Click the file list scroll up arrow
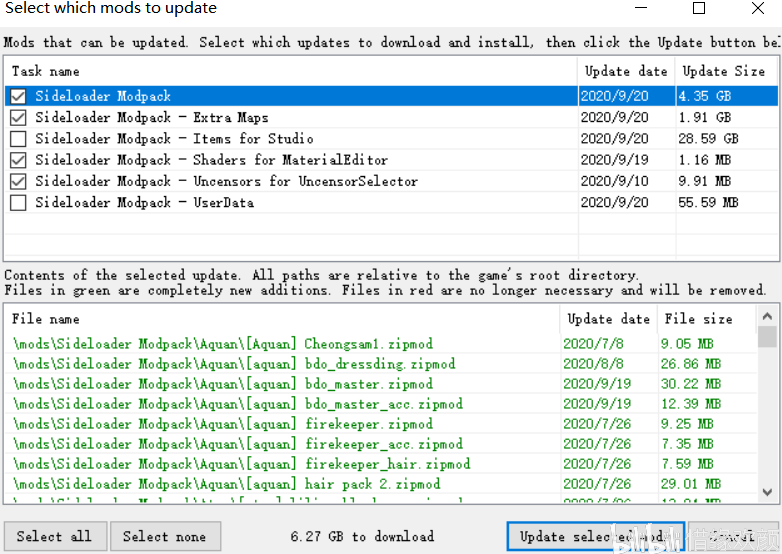This screenshot has width=782, height=554. pos(767,316)
